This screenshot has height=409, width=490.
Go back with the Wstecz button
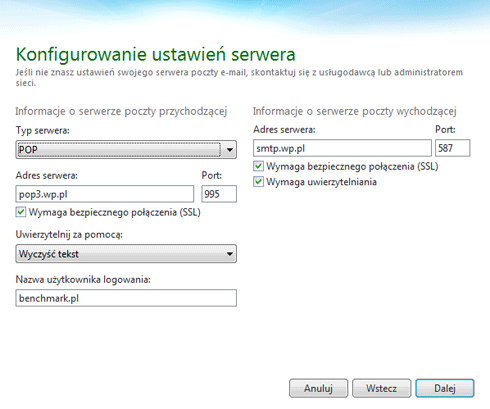(x=381, y=388)
